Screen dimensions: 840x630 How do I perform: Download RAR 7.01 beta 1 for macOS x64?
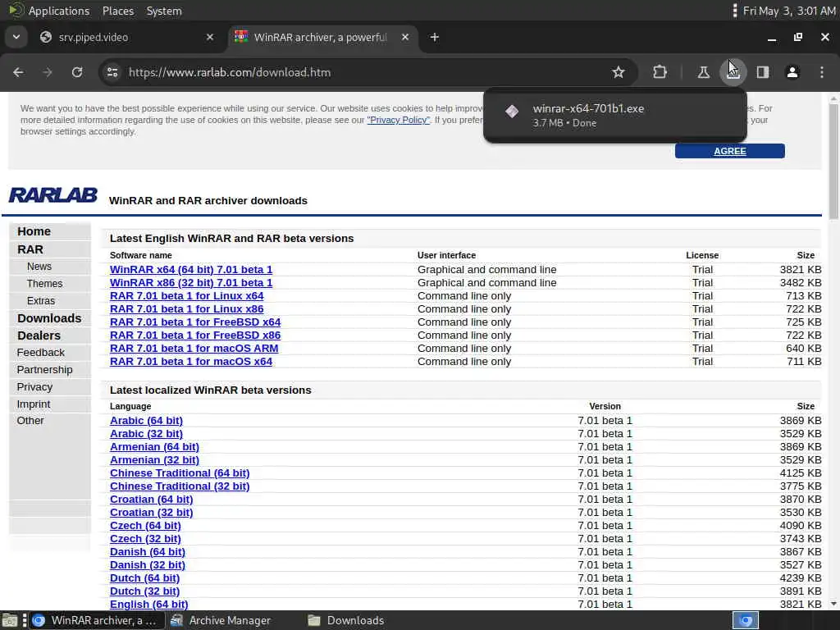point(190,362)
